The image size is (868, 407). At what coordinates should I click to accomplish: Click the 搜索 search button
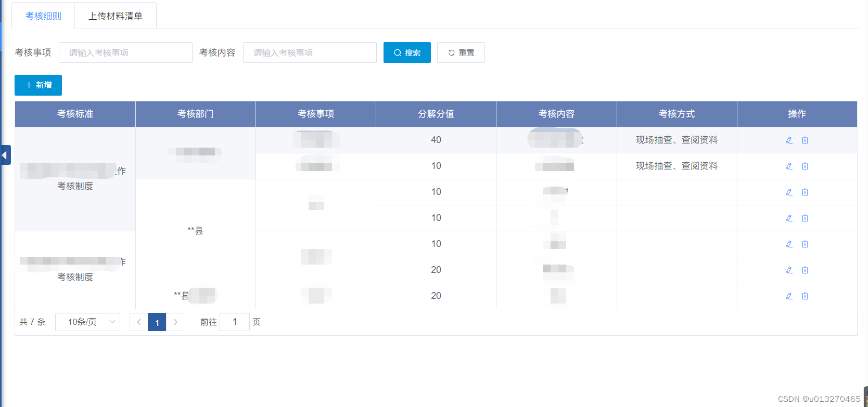(407, 52)
